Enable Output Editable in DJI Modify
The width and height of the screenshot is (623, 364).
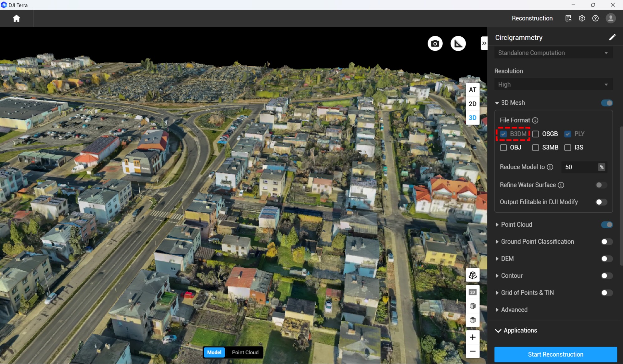(601, 202)
